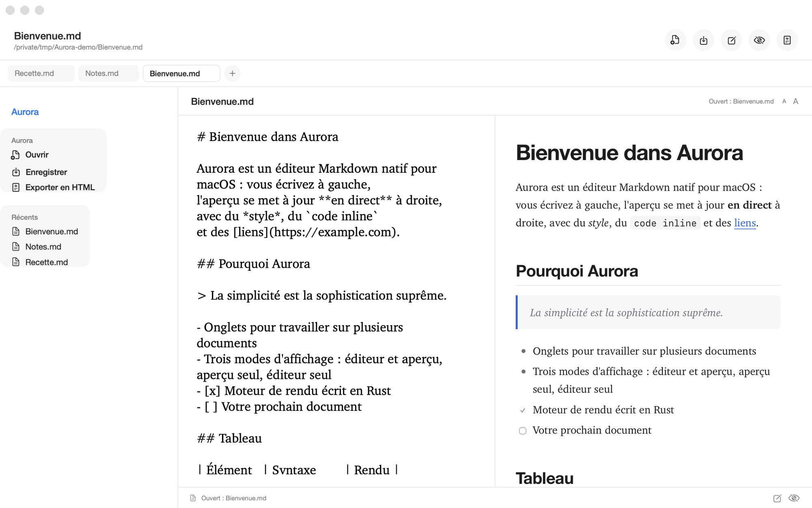Click the '## Tableau' line in editor
The height and width of the screenshot is (508, 812).
229,439
